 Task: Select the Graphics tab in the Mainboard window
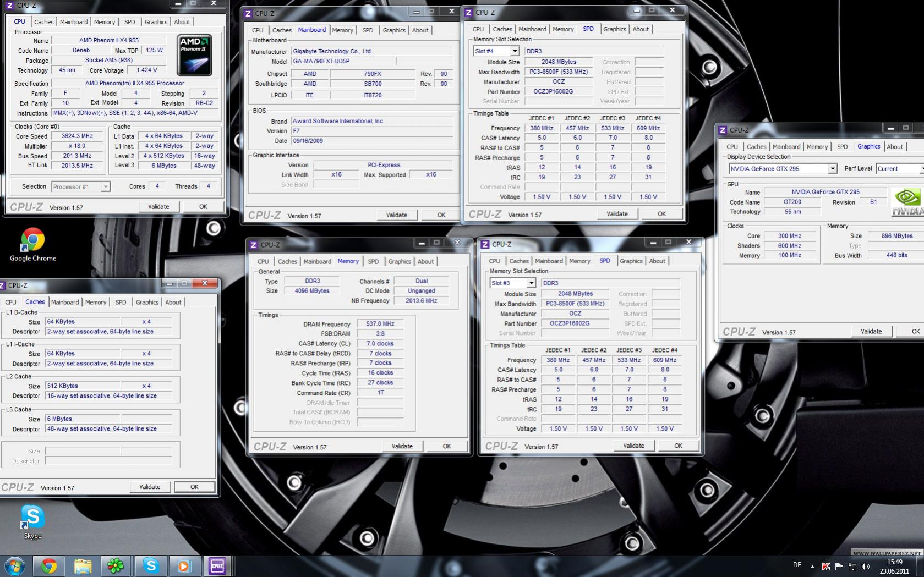pos(394,30)
